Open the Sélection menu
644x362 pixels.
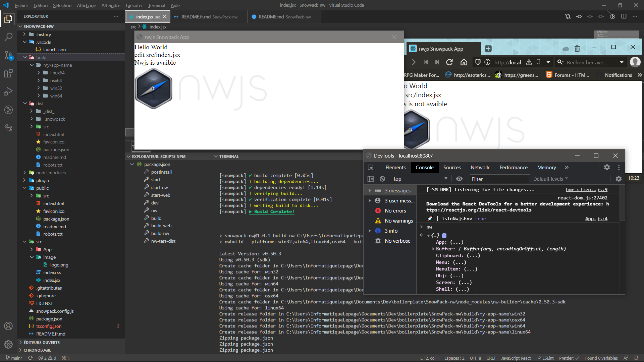point(62,5)
